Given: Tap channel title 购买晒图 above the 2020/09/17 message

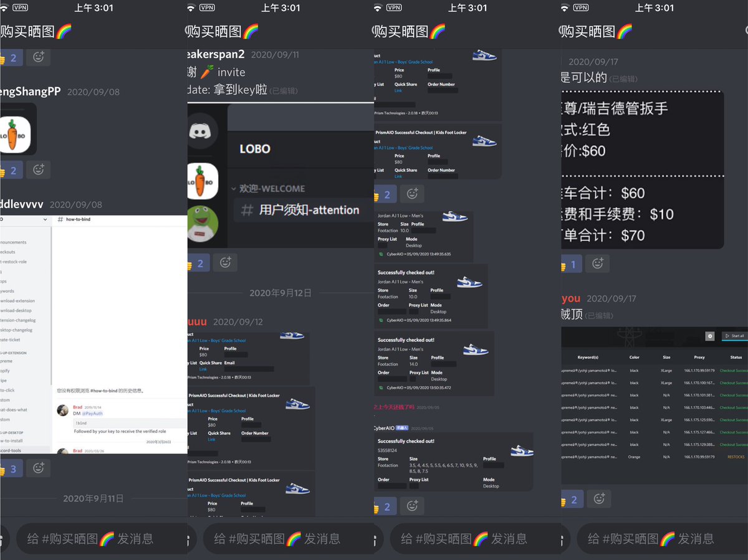Looking at the screenshot, I should pyautogui.click(x=597, y=31).
